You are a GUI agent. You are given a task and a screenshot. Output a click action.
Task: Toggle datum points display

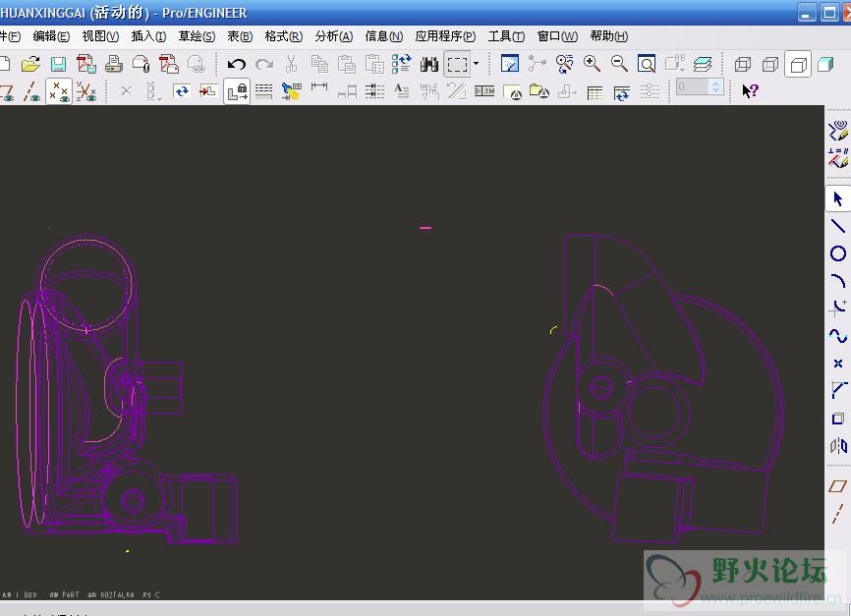click(59, 91)
